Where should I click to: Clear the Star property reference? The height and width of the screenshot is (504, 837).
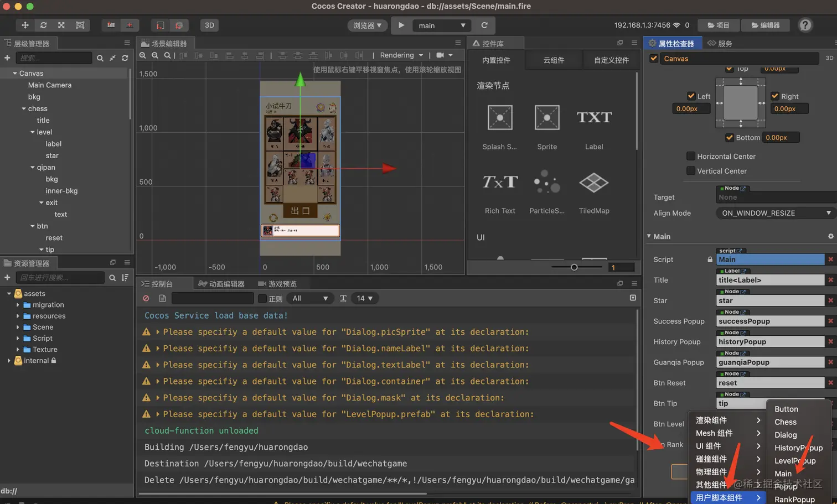pos(830,300)
